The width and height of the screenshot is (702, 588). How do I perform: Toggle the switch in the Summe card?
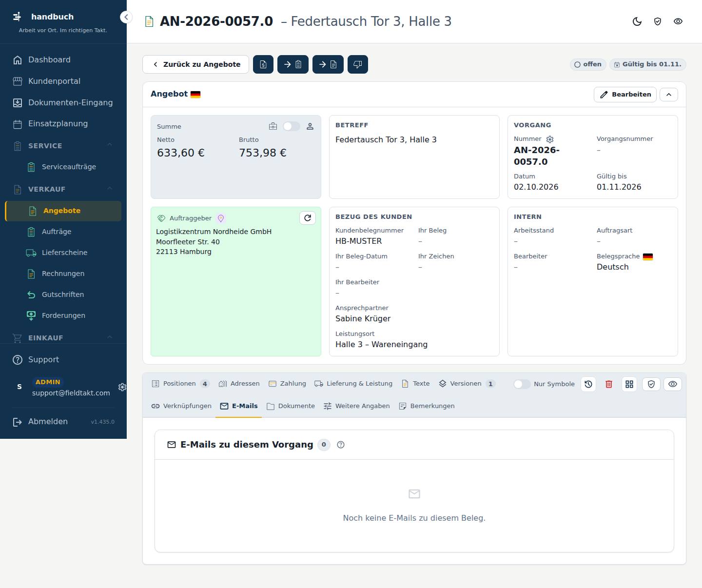tap(292, 126)
